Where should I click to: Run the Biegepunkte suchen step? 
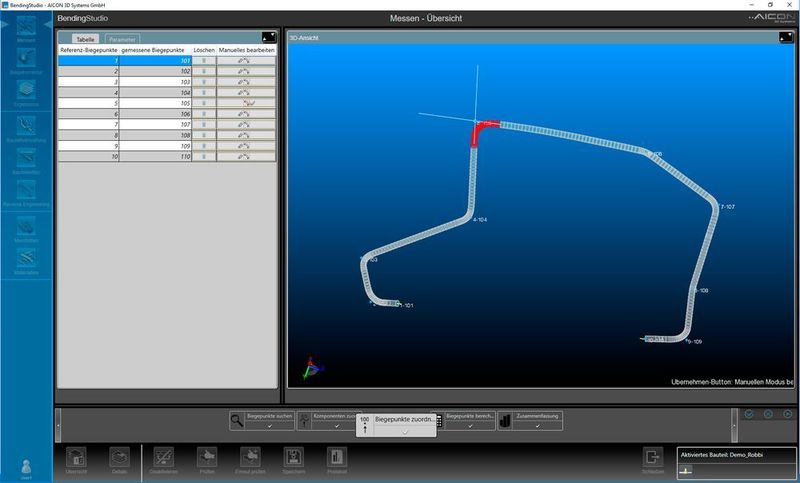[x=262, y=421]
